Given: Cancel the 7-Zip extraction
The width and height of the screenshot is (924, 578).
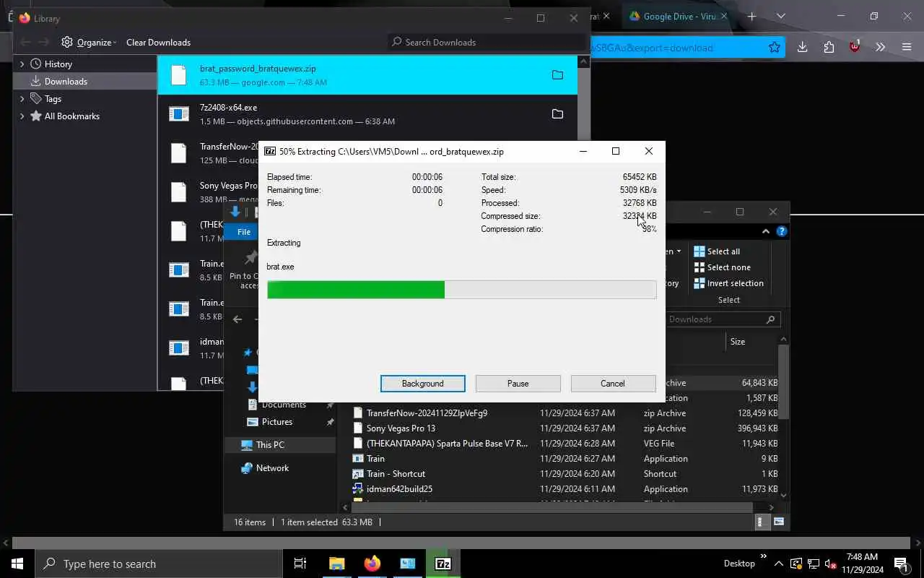Looking at the screenshot, I should point(613,383).
